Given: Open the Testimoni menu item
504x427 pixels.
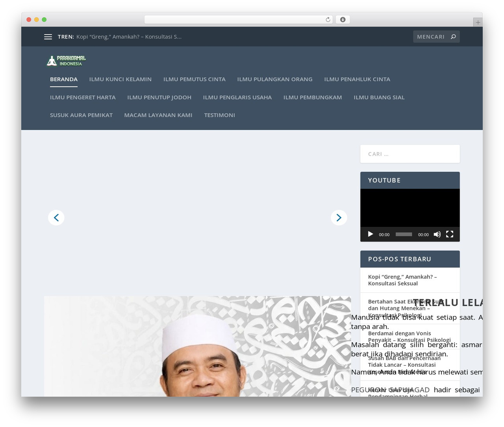Looking at the screenshot, I should (x=219, y=115).
